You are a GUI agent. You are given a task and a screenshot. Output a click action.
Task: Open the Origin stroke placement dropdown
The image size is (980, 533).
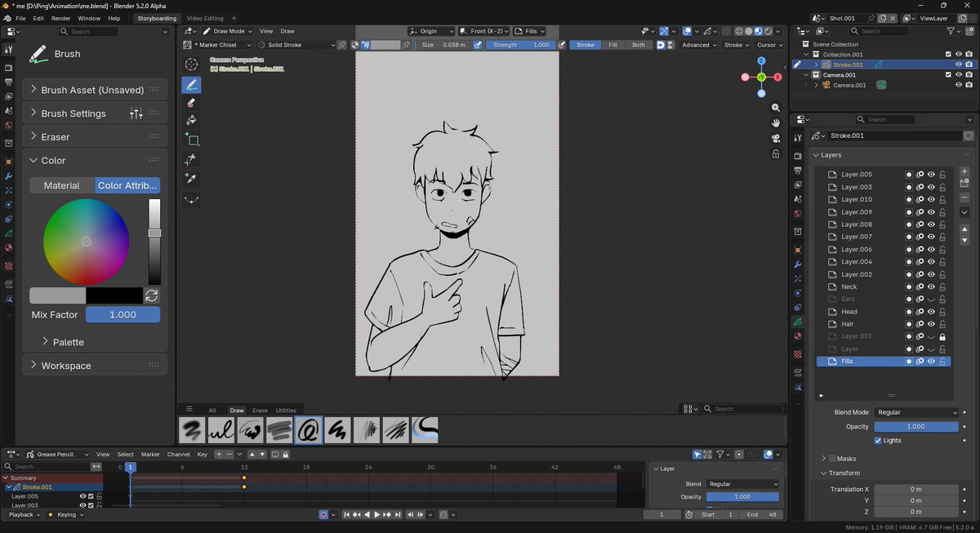[433, 31]
